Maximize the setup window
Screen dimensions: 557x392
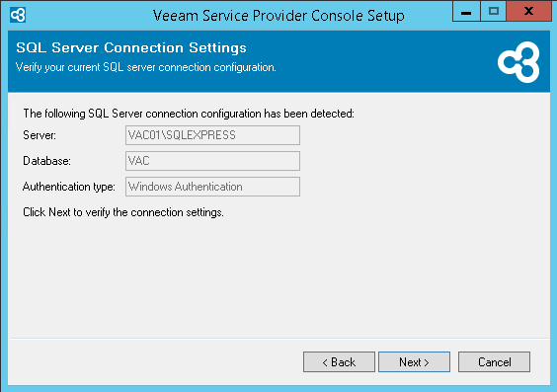pyautogui.click(x=494, y=12)
